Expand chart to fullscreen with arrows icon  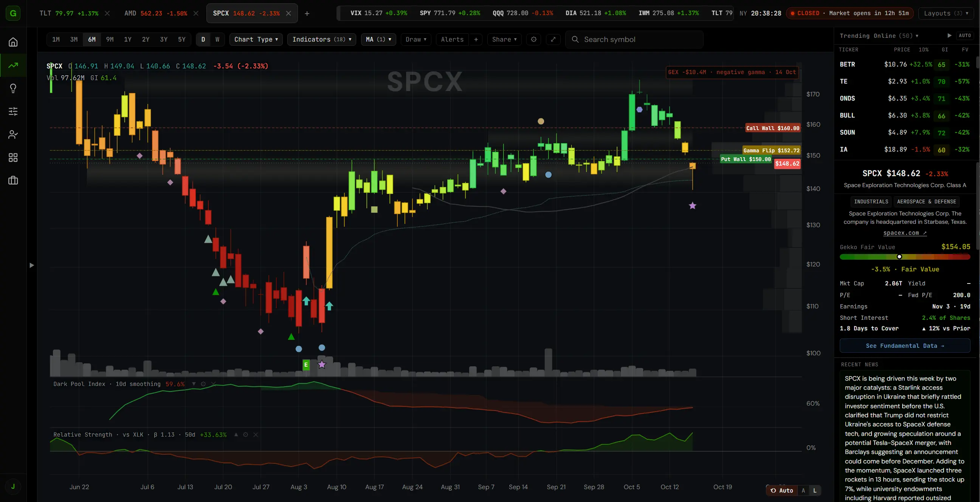pos(553,39)
